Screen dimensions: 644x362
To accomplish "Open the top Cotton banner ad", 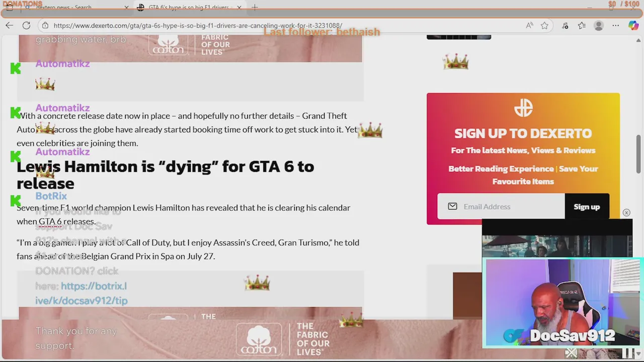I will pos(190,48).
